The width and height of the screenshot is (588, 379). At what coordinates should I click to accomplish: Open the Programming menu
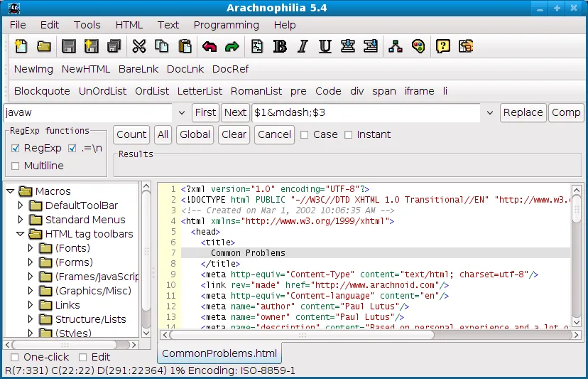[226, 25]
